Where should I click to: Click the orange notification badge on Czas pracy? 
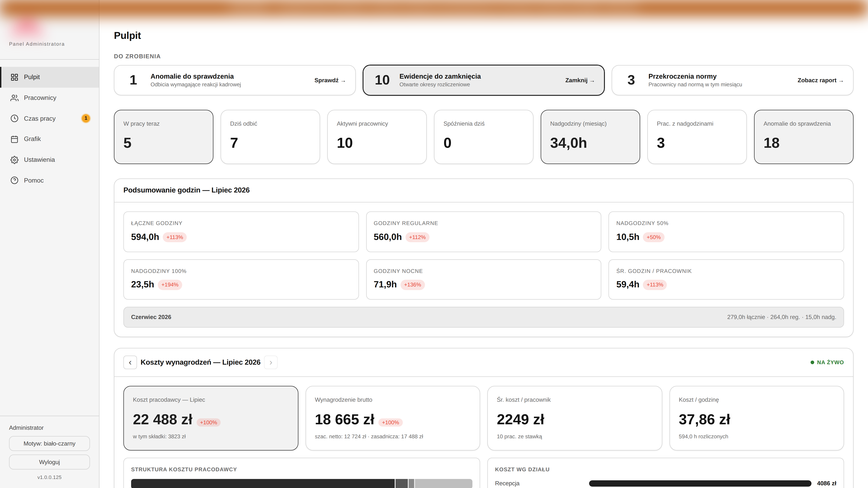point(86,118)
